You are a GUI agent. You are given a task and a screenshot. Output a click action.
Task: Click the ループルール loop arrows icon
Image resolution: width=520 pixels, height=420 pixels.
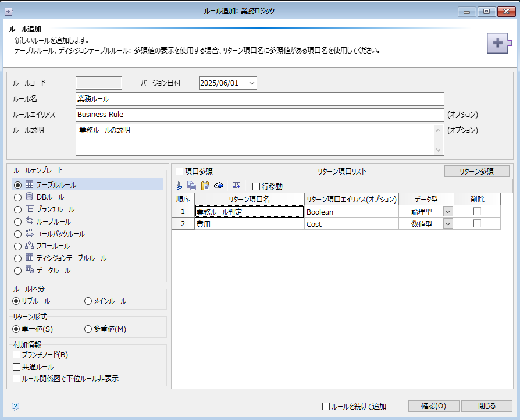30,220
